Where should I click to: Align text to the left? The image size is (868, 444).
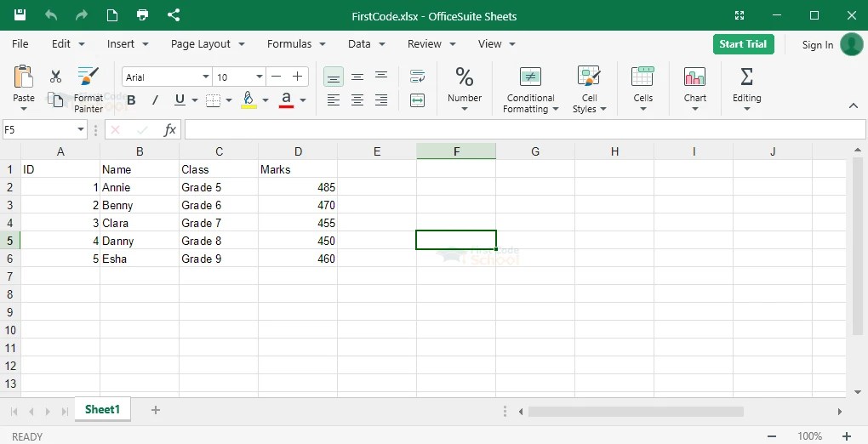coord(334,100)
